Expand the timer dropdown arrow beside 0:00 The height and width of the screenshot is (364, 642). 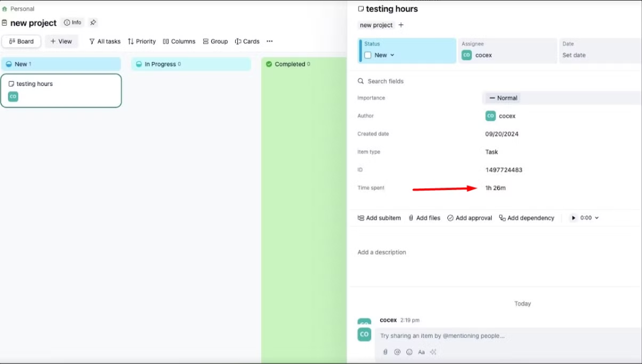click(596, 218)
